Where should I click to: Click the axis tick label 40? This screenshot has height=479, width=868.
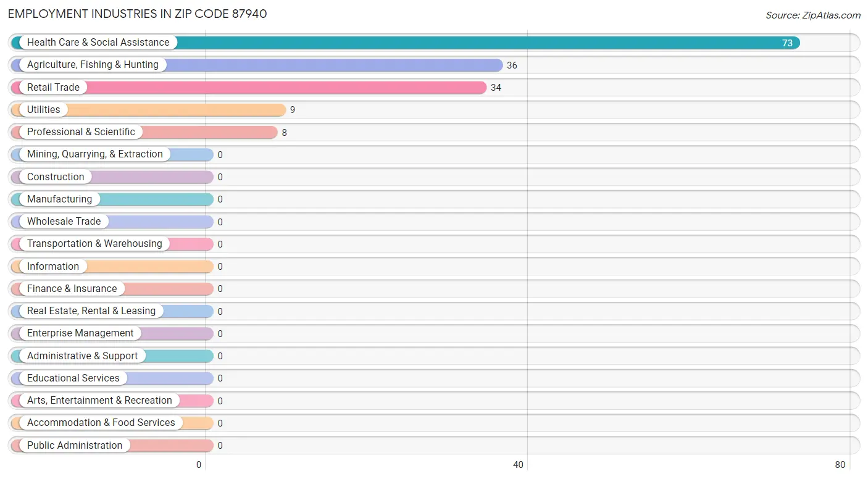[x=519, y=465]
